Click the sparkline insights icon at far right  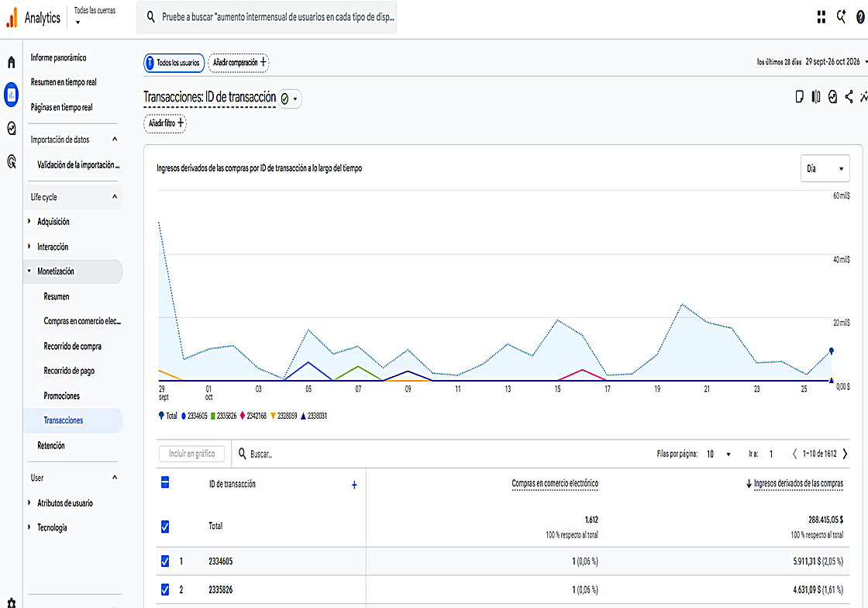[863, 97]
